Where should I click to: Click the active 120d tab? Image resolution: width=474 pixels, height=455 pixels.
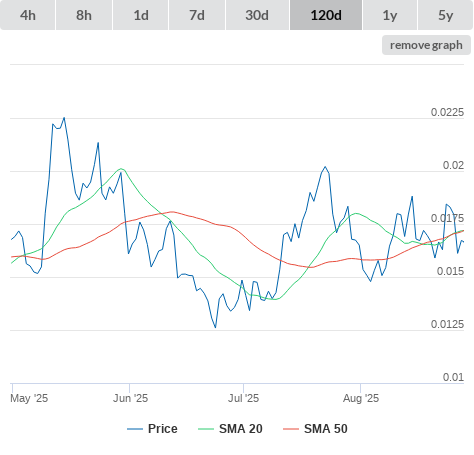[326, 15]
